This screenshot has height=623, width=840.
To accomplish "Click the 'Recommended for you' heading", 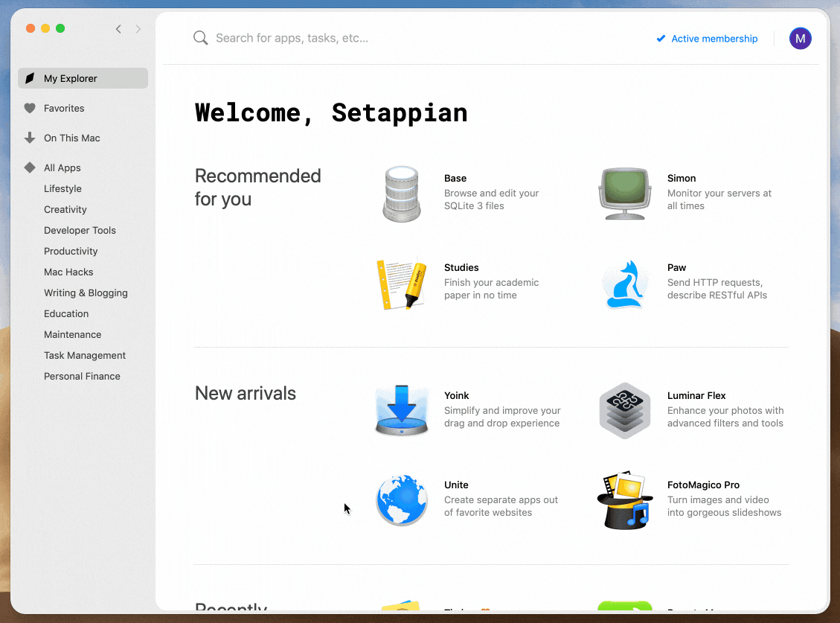I will (257, 188).
